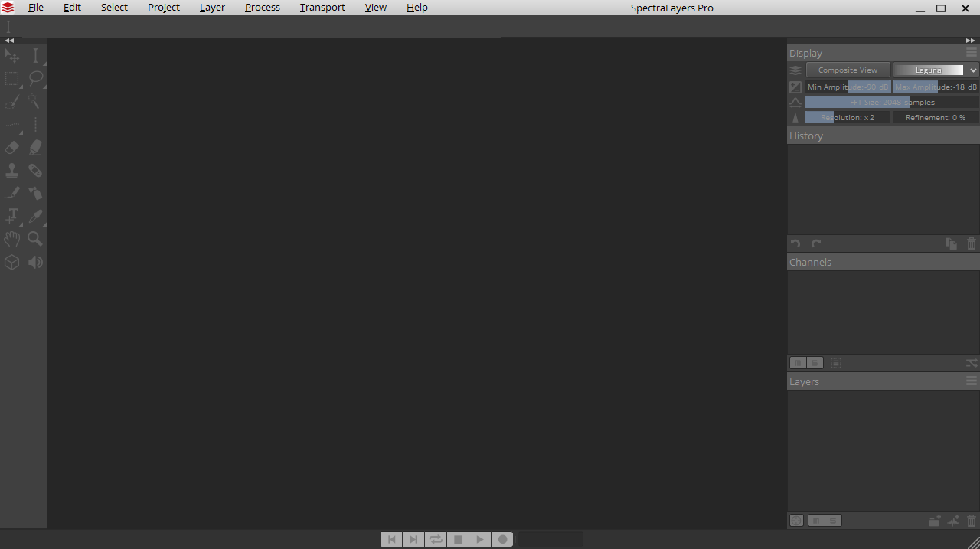Open the Process menu

tap(263, 8)
